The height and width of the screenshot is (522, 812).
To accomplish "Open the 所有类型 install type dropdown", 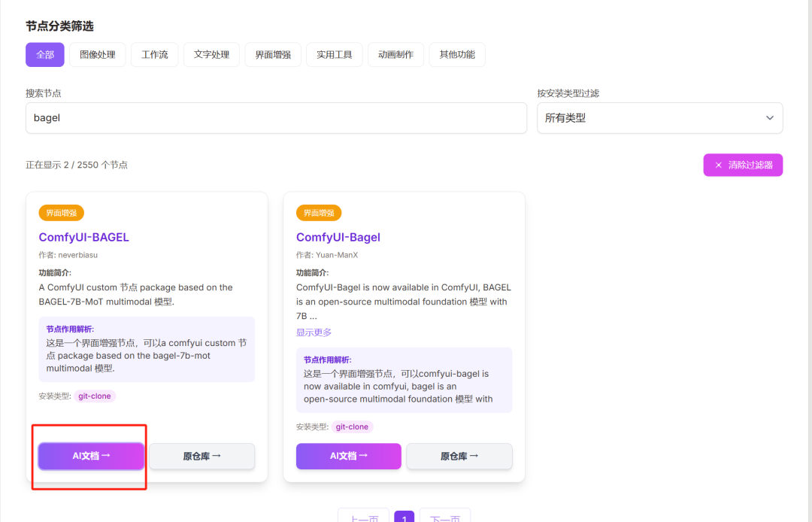I will 660,118.
